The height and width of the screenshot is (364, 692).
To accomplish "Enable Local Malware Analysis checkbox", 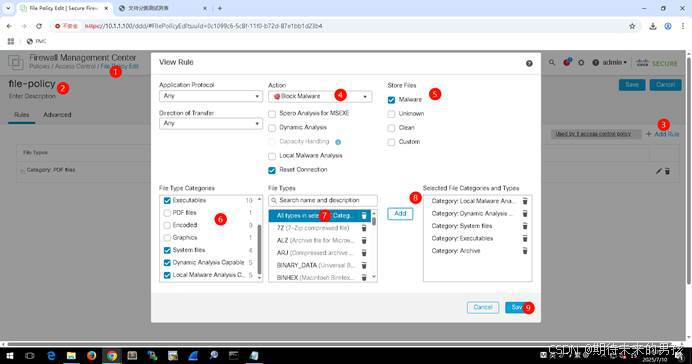I will [272, 156].
